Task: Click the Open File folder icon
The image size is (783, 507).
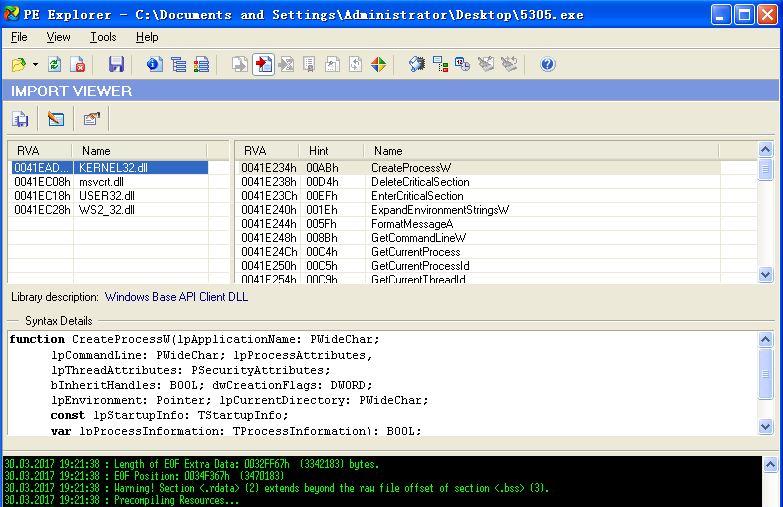Action: point(18,64)
